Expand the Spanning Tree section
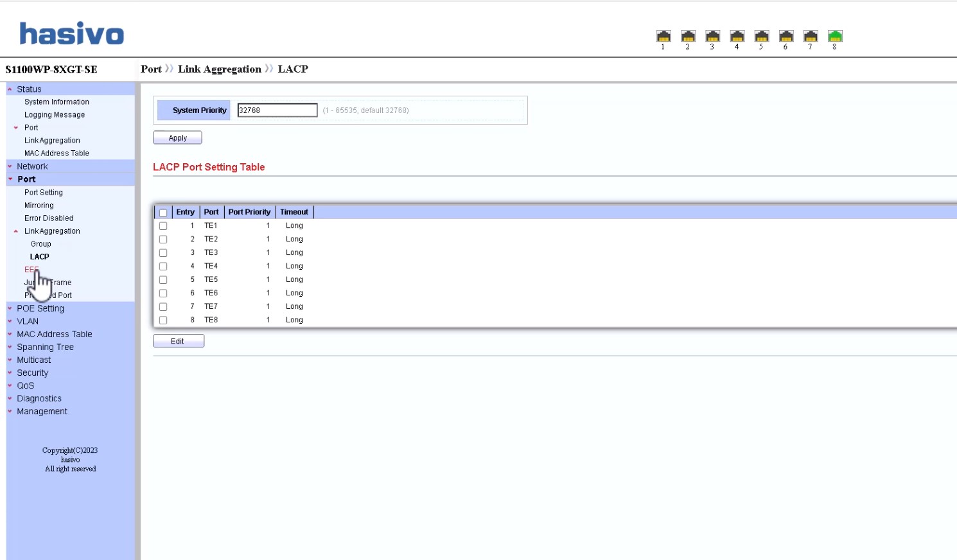Image resolution: width=957 pixels, height=560 pixels. 45,347
